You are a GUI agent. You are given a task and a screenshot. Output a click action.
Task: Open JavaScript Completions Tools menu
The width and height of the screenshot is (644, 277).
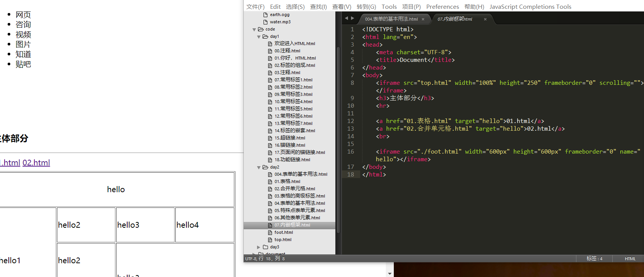click(x=530, y=6)
